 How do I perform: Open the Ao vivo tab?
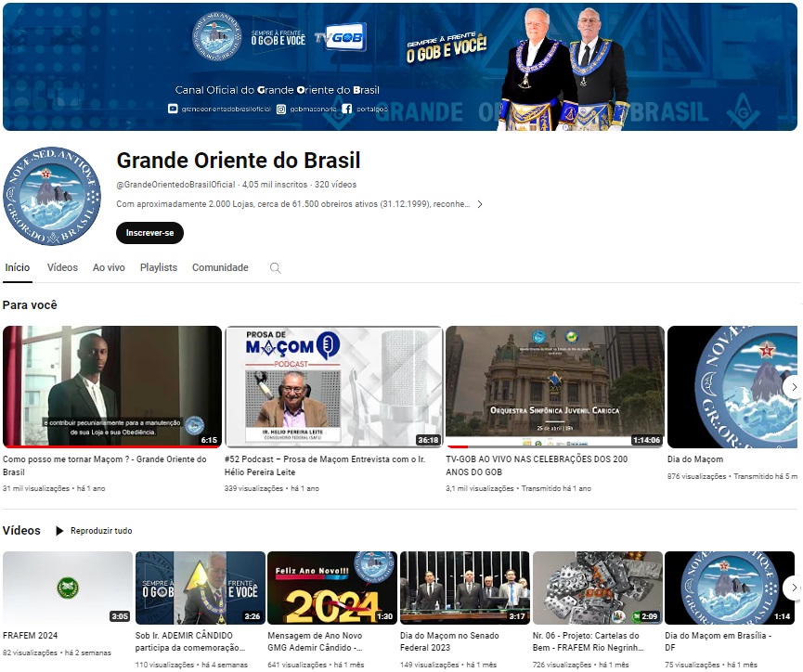[109, 267]
